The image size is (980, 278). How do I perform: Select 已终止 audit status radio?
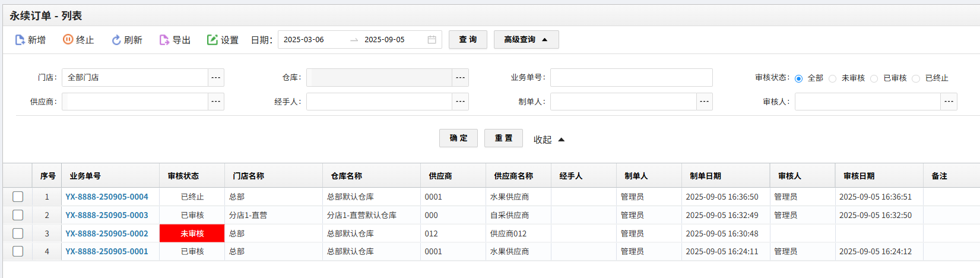(x=916, y=78)
